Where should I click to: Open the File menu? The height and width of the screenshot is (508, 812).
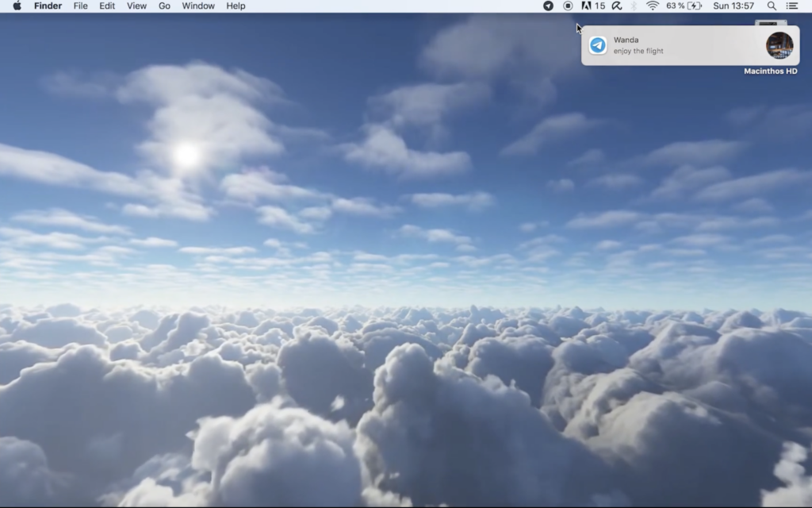(80, 6)
